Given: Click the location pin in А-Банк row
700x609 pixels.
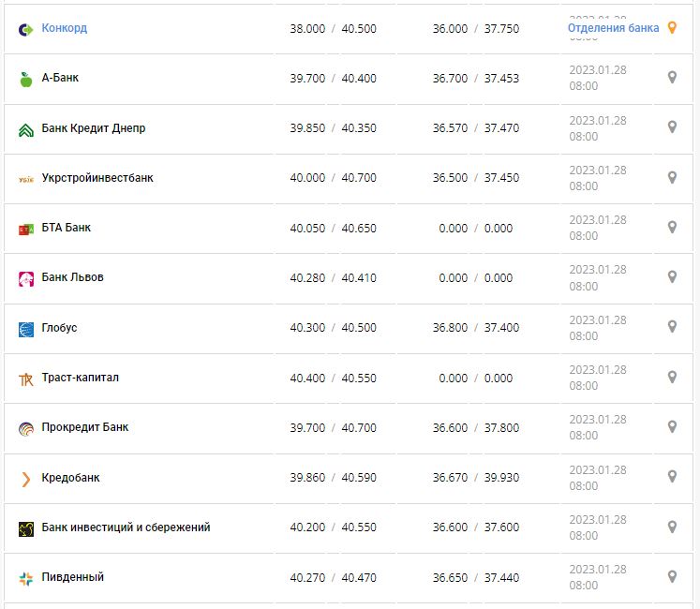Looking at the screenshot, I should pos(672,78).
